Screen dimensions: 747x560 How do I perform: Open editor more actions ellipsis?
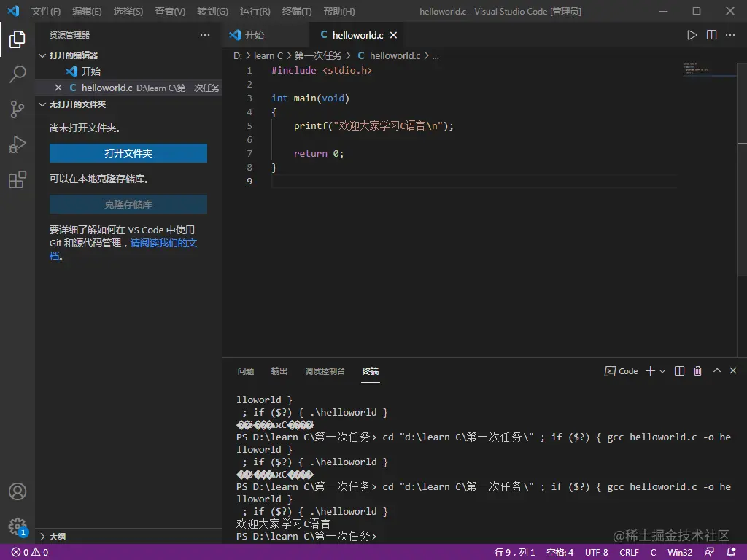click(729, 35)
